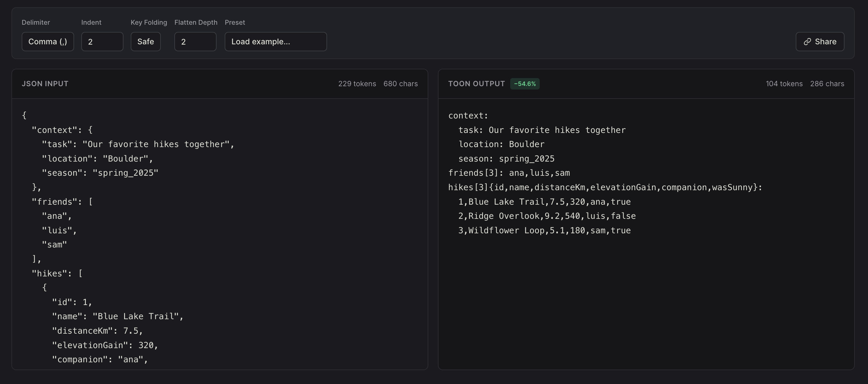Click the 286 chars label on output panel

[827, 83]
